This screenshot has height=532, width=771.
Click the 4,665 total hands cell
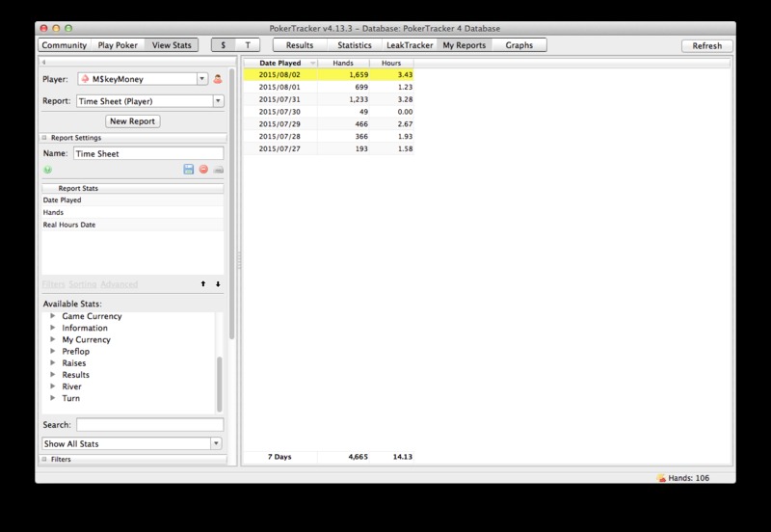(343, 457)
